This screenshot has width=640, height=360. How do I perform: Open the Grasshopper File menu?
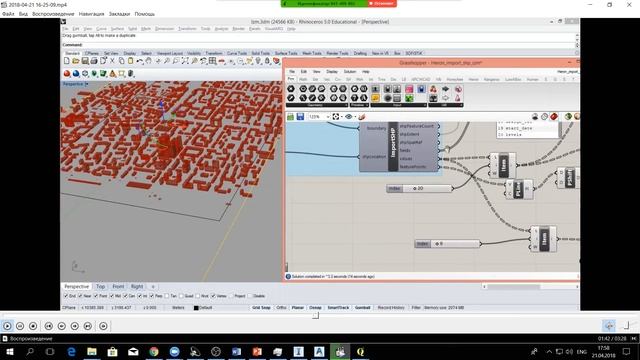[292, 72]
